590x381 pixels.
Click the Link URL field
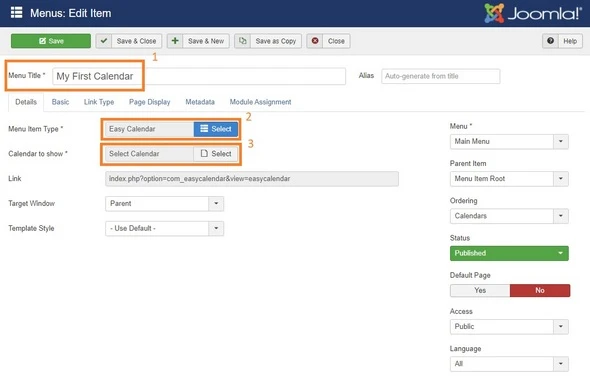[x=252, y=179]
